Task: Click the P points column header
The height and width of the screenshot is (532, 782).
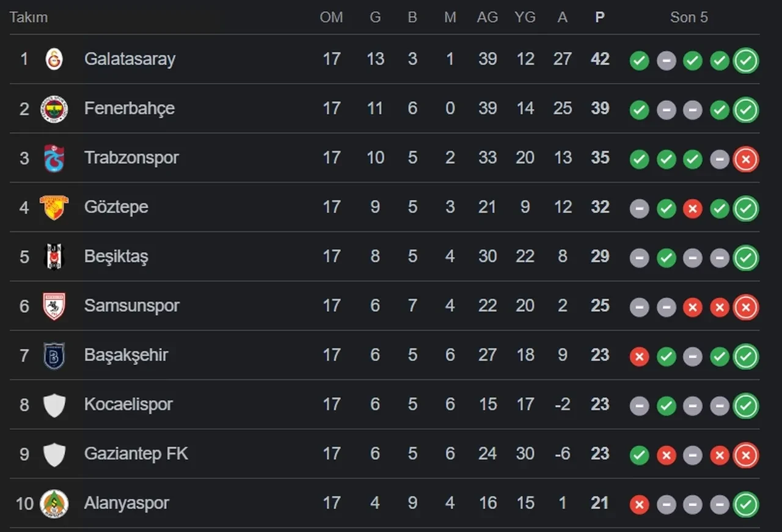Action: tap(600, 17)
